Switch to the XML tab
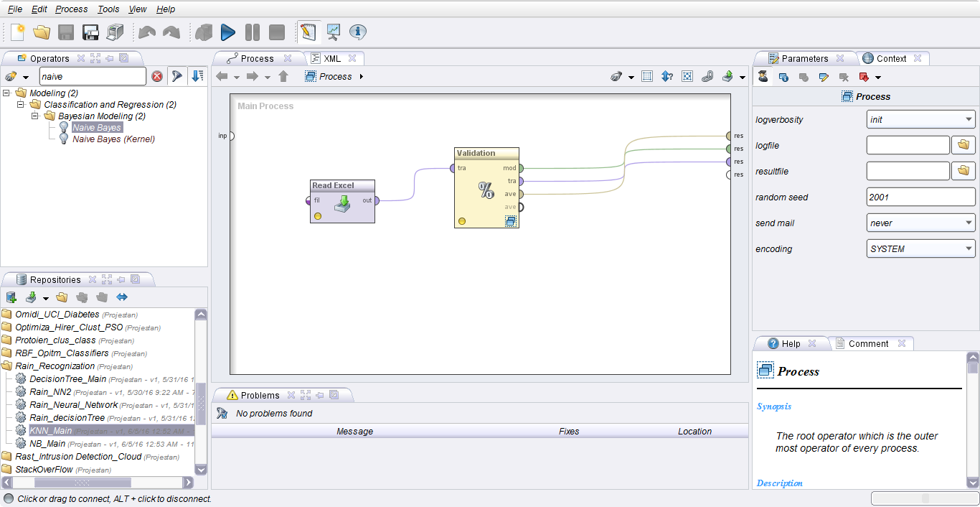This screenshot has height=507, width=980. (334, 59)
